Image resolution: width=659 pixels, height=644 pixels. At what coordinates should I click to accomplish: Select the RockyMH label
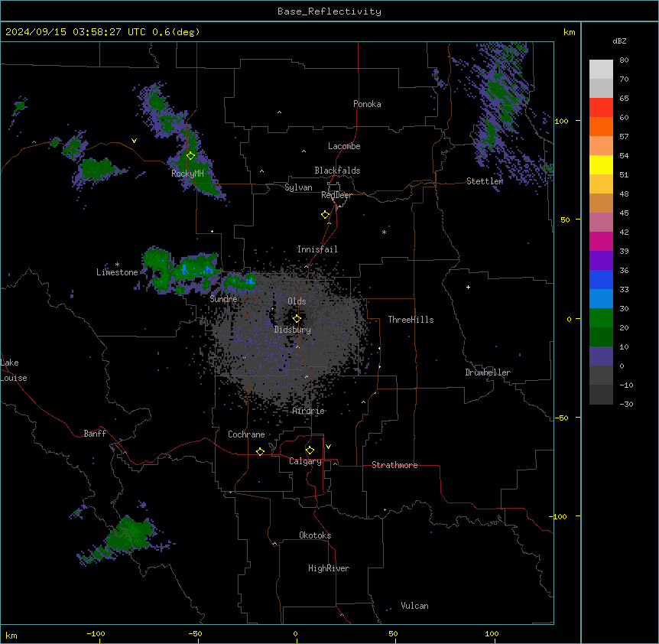(187, 174)
